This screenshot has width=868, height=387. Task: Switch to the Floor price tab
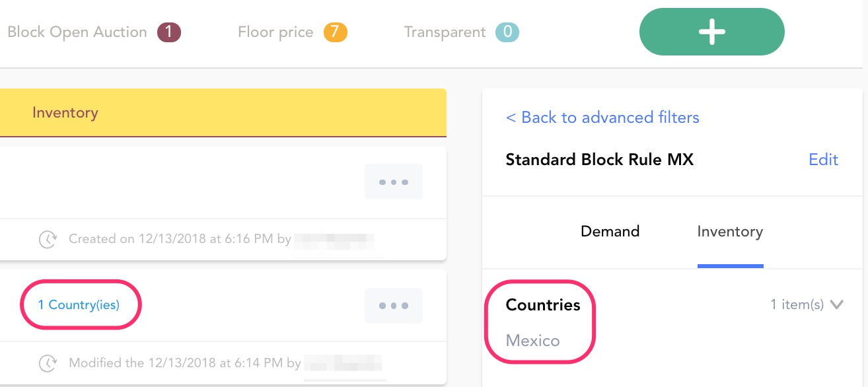pyautogui.click(x=275, y=32)
